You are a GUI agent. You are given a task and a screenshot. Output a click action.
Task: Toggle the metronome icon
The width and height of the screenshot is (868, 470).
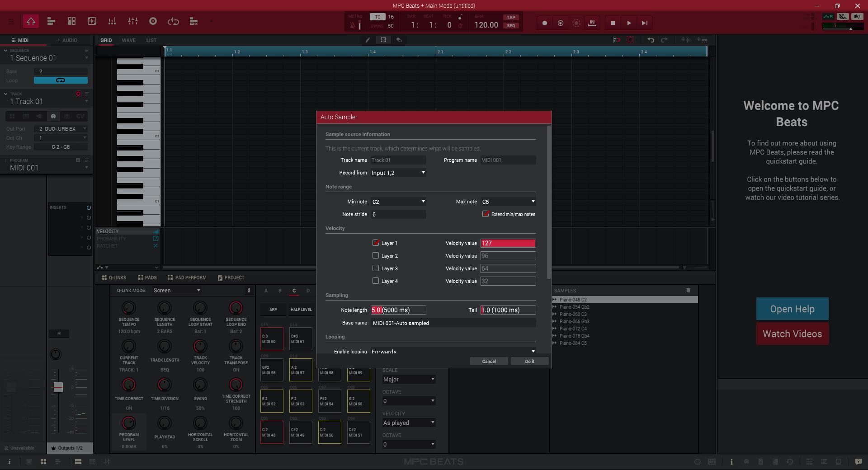pyautogui.click(x=353, y=25)
